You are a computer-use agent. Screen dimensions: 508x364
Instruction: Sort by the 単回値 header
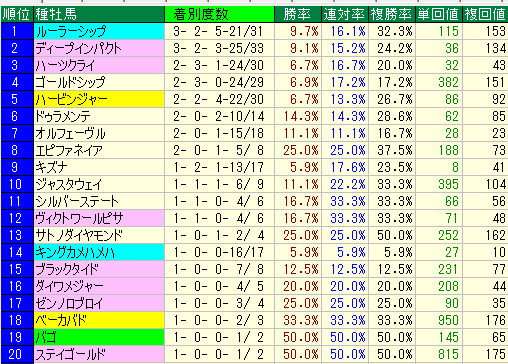(x=439, y=14)
